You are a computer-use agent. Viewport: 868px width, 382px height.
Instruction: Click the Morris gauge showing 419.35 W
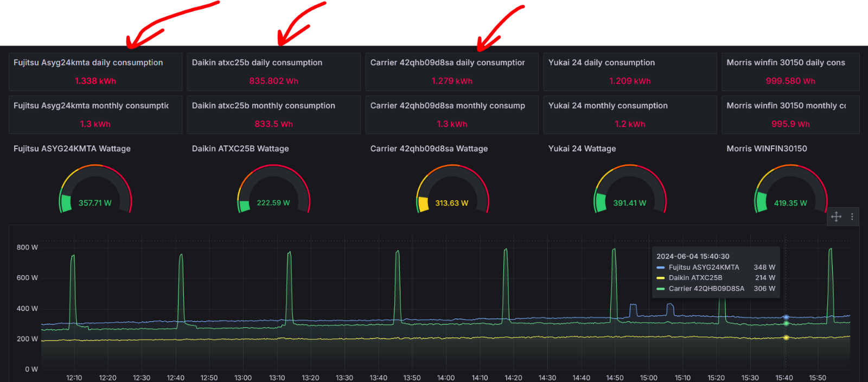tap(790, 189)
